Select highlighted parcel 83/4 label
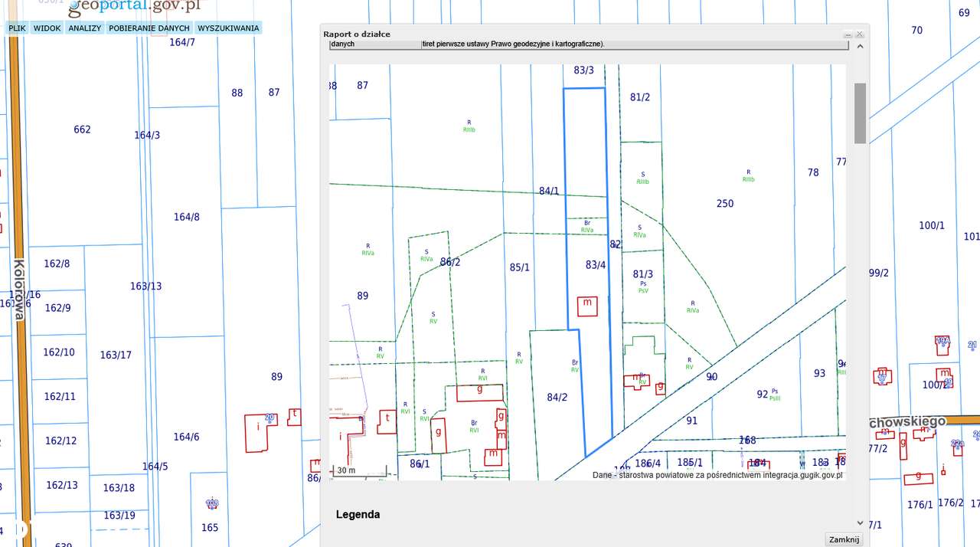The width and height of the screenshot is (980, 547). (x=596, y=265)
